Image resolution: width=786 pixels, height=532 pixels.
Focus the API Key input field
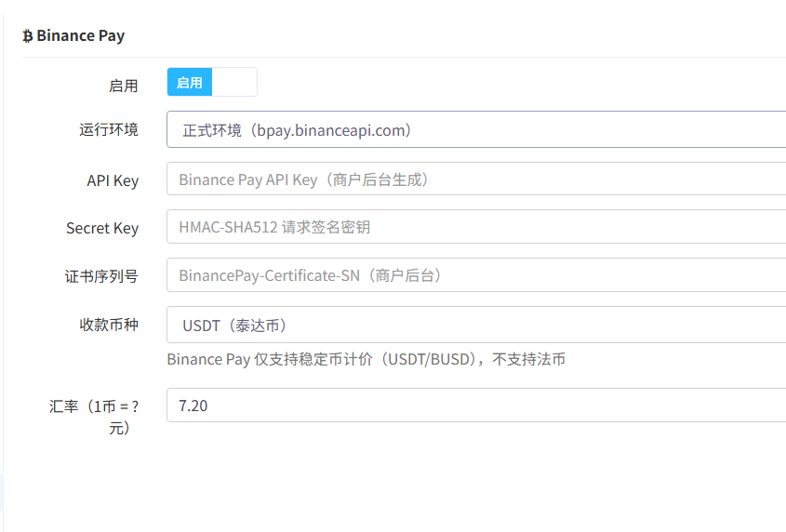pyautogui.click(x=476, y=179)
